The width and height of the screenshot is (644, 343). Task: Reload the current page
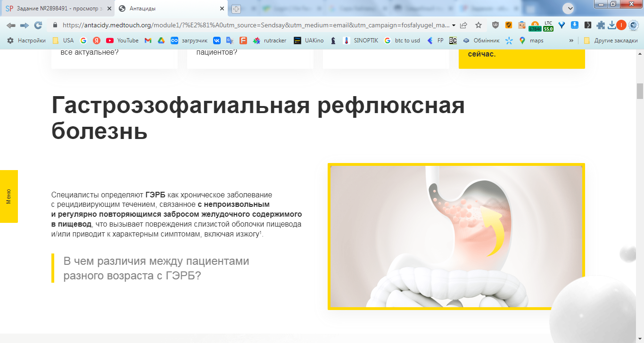coord(38,25)
